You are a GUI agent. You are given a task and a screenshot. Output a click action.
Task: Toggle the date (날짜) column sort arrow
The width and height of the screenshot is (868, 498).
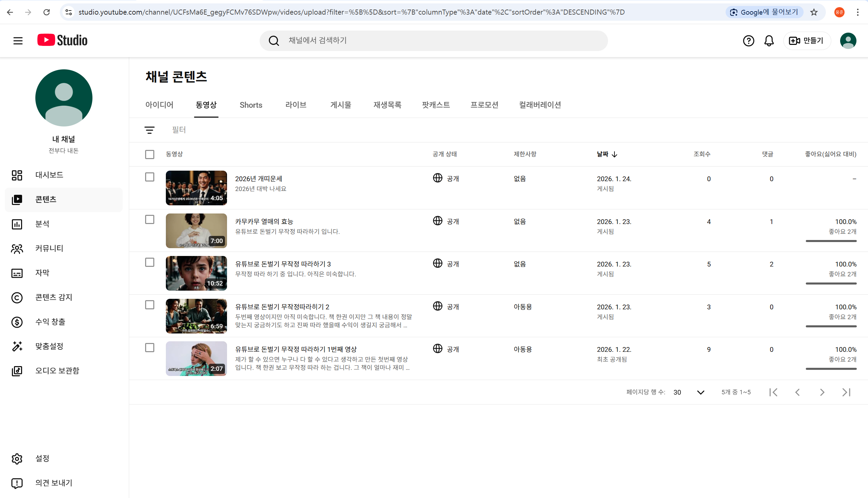(x=614, y=154)
